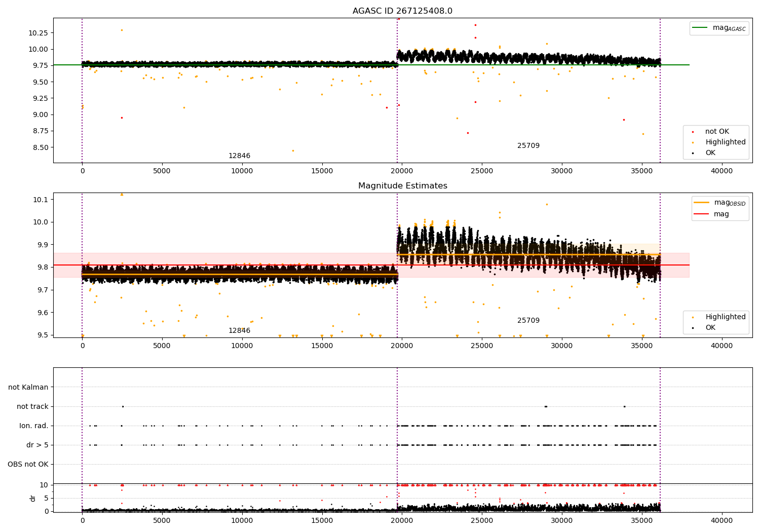Click the 9.25 y-axis tick label
This screenshot has width=760, height=532.
pyautogui.click(x=41, y=98)
